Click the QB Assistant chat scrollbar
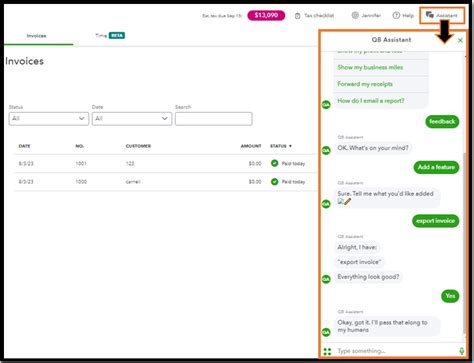474x363 pixels. coord(464,243)
